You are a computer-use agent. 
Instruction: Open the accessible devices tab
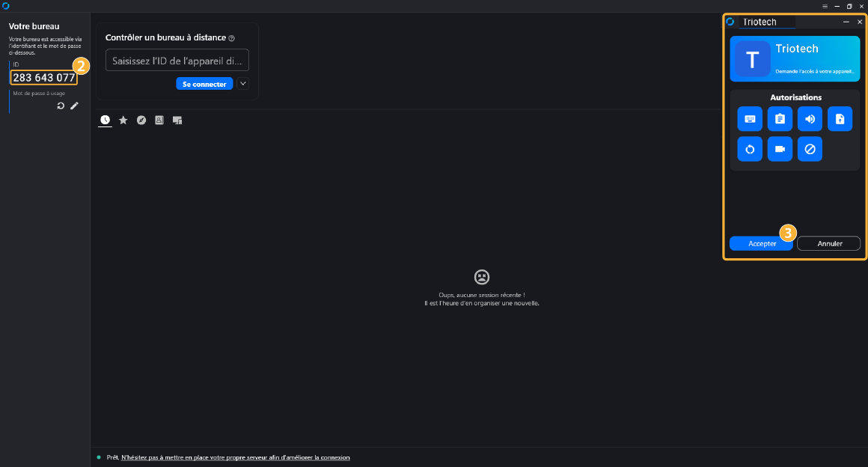click(177, 120)
